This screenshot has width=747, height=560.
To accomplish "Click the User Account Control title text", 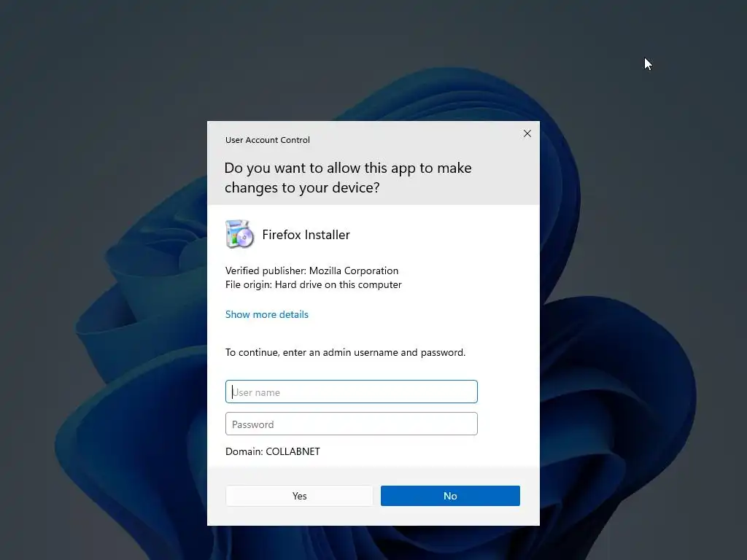I will 267,140.
